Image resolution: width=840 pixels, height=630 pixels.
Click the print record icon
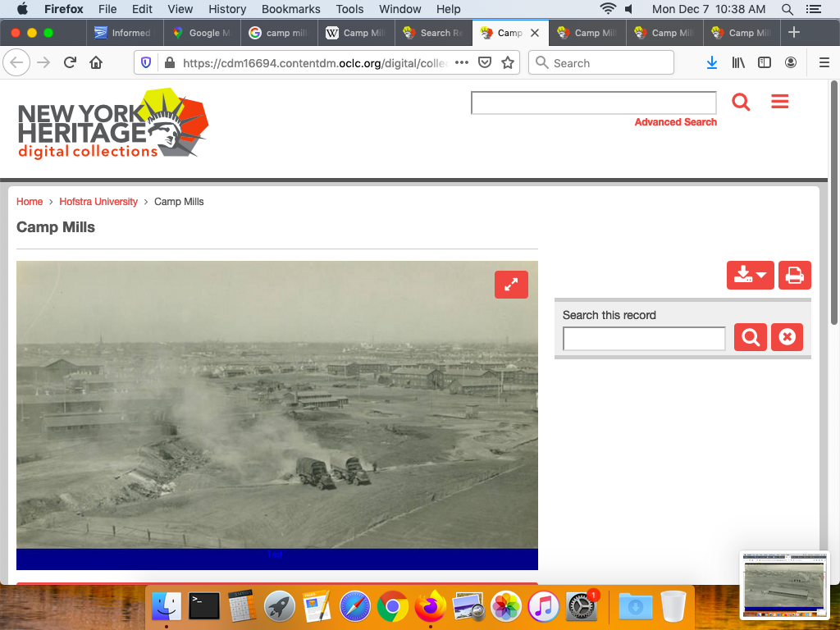[x=793, y=276]
